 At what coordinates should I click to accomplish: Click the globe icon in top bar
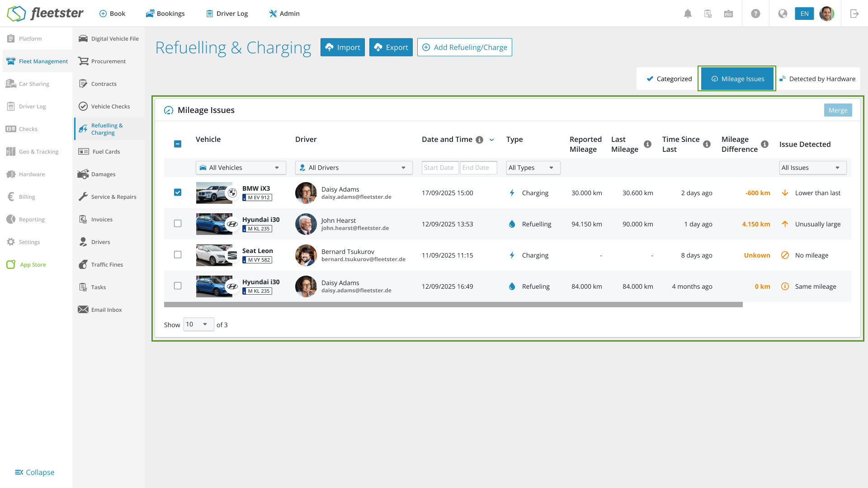tap(783, 14)
